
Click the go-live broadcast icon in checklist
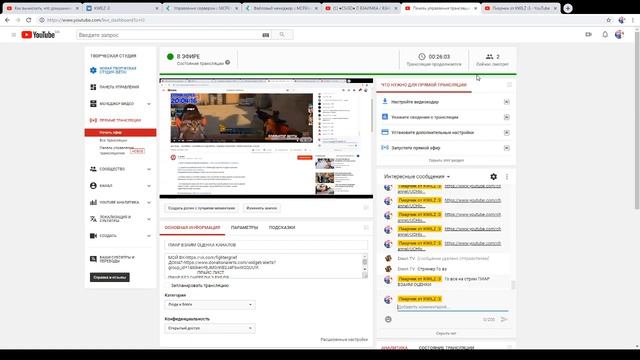[x=384, y=147]
